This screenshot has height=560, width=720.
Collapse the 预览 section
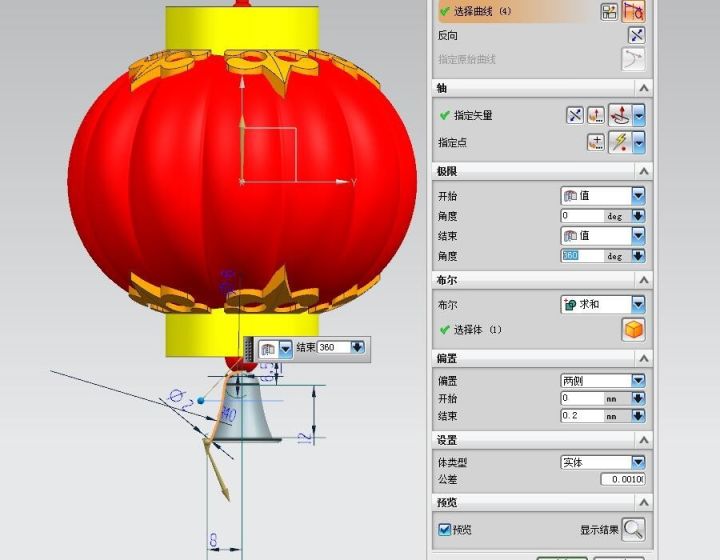[x=644, y=502]
